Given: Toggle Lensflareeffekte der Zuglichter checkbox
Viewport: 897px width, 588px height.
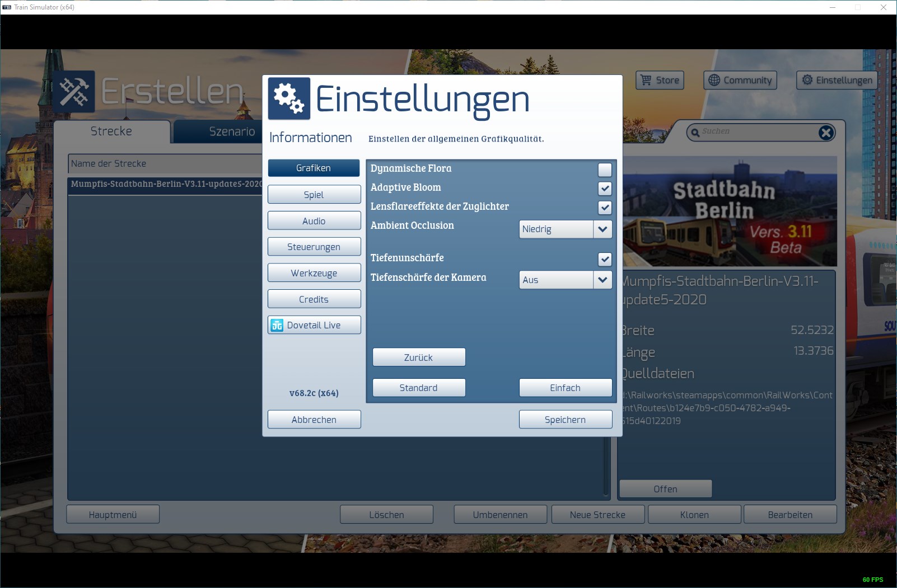Looking at the screenshot, I should (605, 208).
